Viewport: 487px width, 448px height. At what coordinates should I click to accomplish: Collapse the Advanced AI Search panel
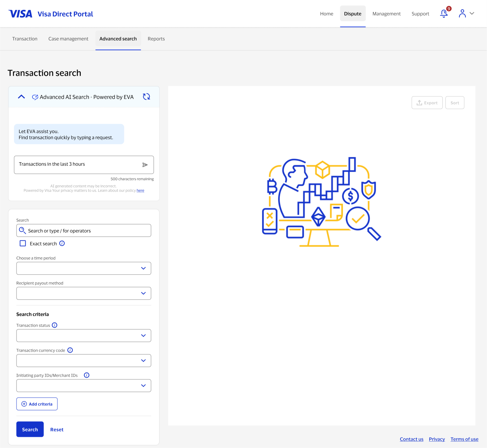tap(21, 97)
